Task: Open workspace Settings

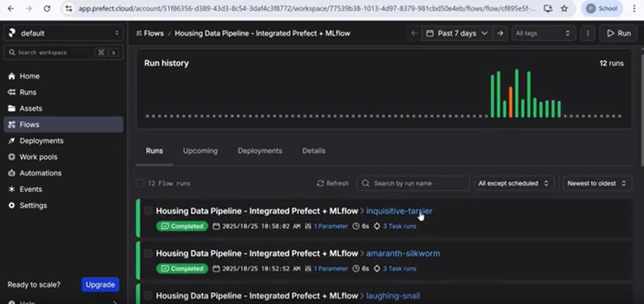Action: [x=33, y=205]
